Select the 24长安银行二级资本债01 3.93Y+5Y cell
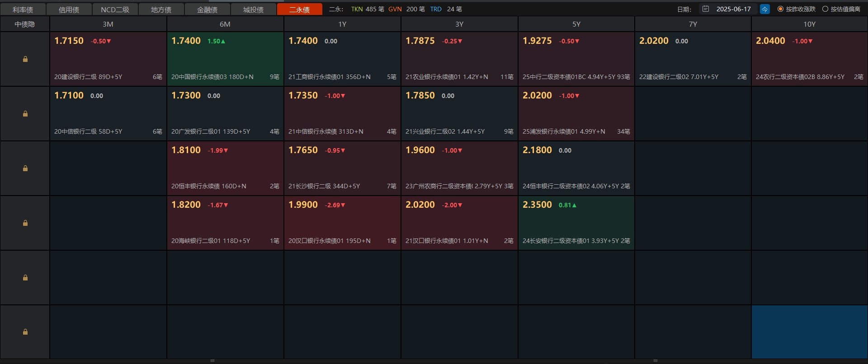The width and height of the screenshot is (868, 364). coord(576,223)
